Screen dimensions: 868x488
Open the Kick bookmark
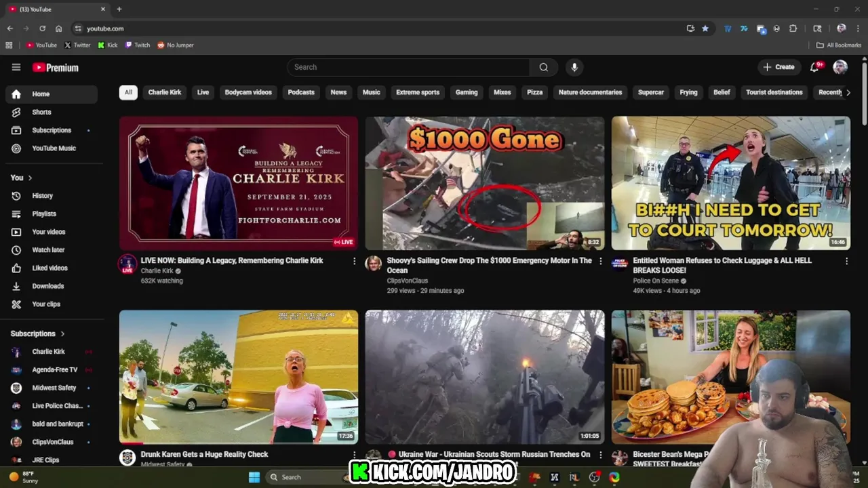(108, 45)
